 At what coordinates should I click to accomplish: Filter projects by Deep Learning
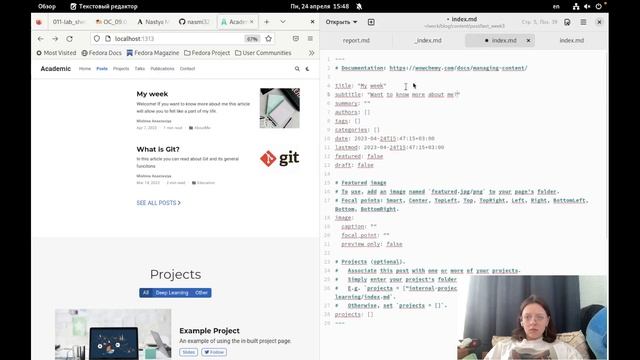point(172,293)
